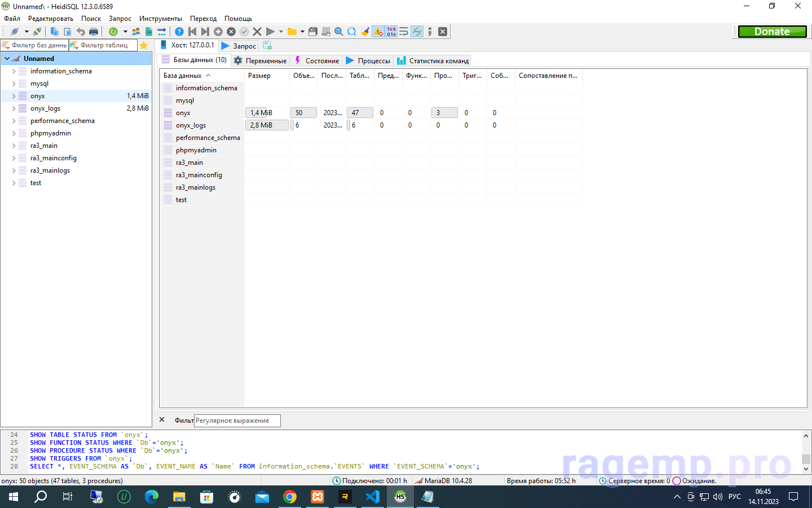
Task: Open the Инструменты menu
Action: click(x=160, y=19)
